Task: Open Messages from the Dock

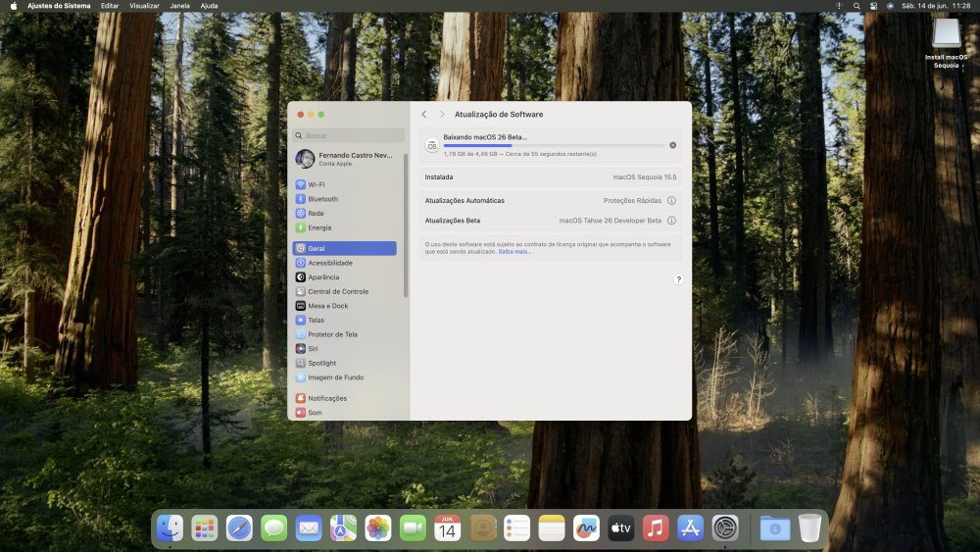Action: pos(273,528)
